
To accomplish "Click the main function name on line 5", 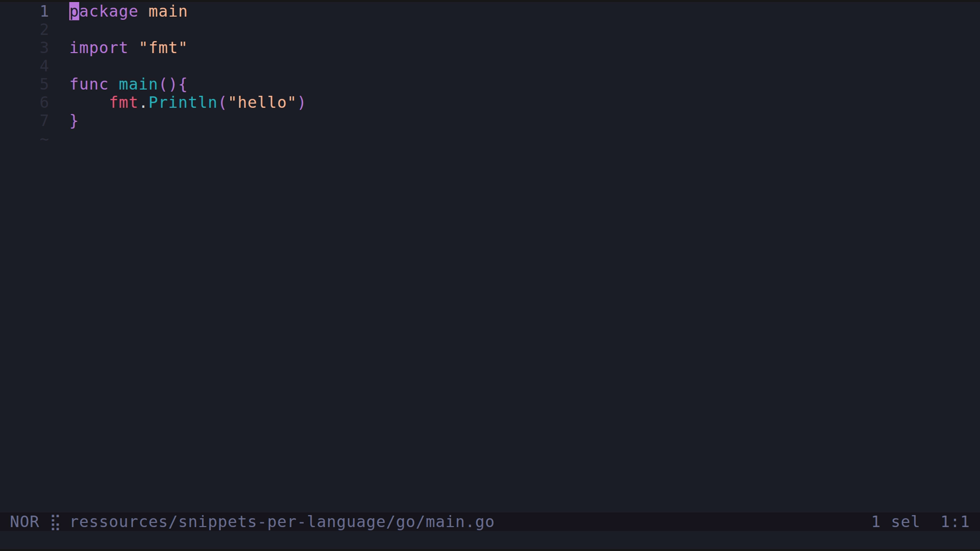I will pyautogui.click(x=138, y=84).
